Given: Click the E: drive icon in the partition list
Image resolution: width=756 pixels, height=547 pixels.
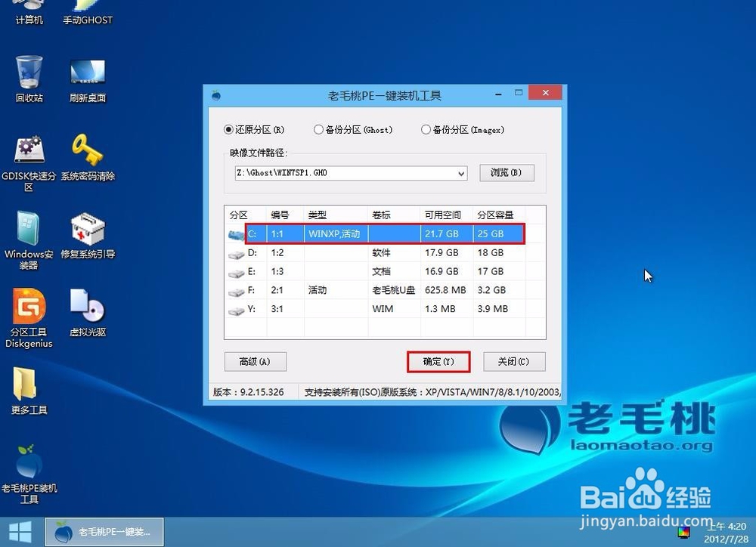Looking at the screenshot, I should point(236,273).
